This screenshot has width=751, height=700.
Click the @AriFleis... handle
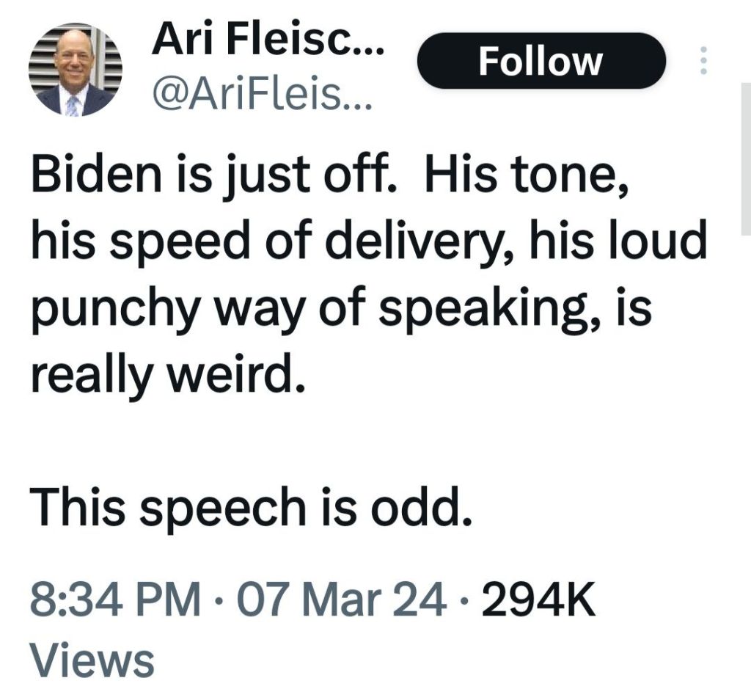261,94
